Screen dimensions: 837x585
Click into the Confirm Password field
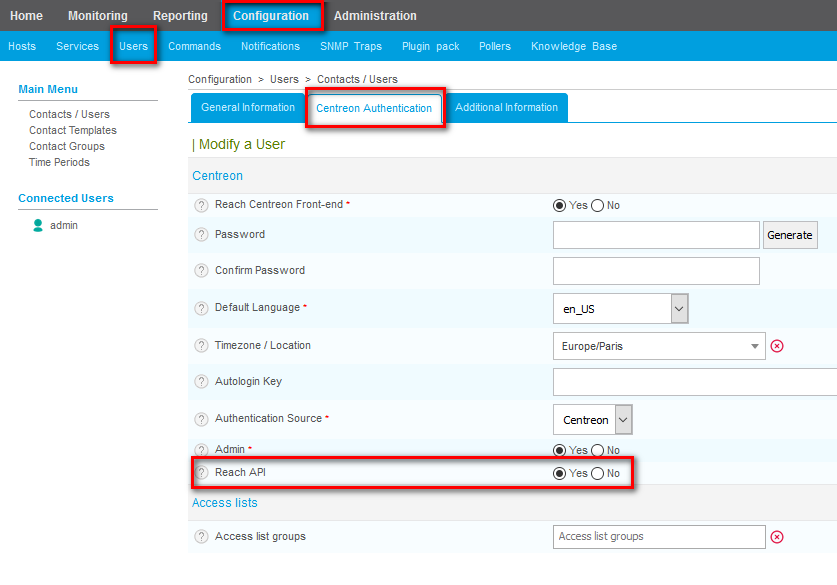click(655, 271)
